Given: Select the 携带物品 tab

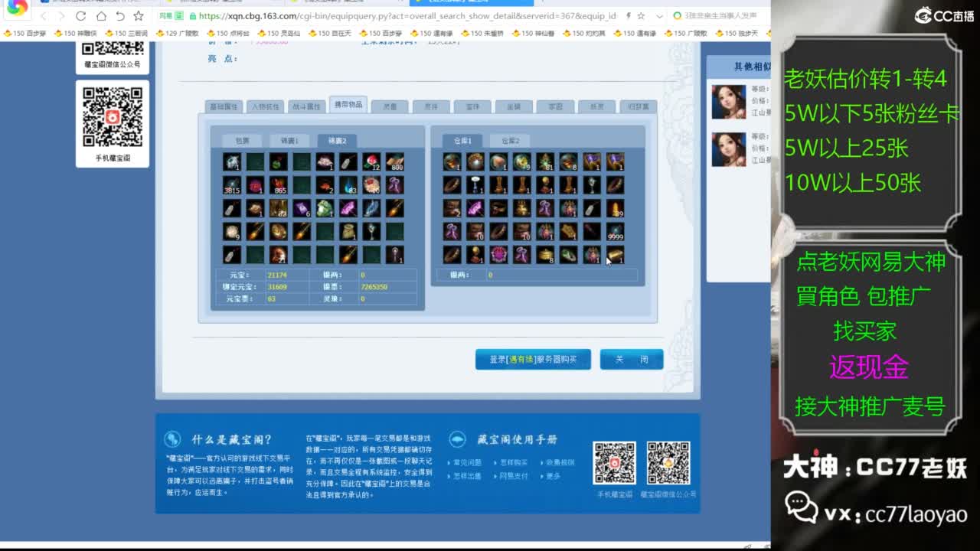Looking at the screenshot, I should (x=348, y=105).
